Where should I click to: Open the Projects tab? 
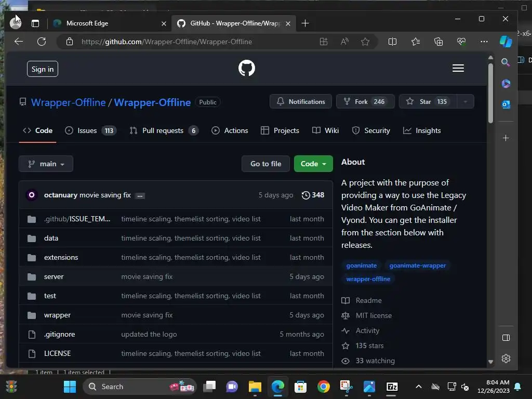tap(280, 130)
